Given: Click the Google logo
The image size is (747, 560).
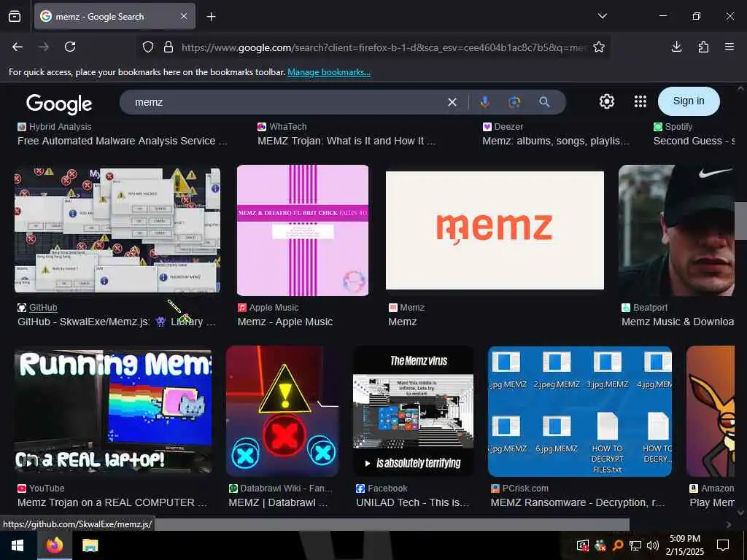Looking at the screenshot, I should pyautogui.click(x=59, y=104).
